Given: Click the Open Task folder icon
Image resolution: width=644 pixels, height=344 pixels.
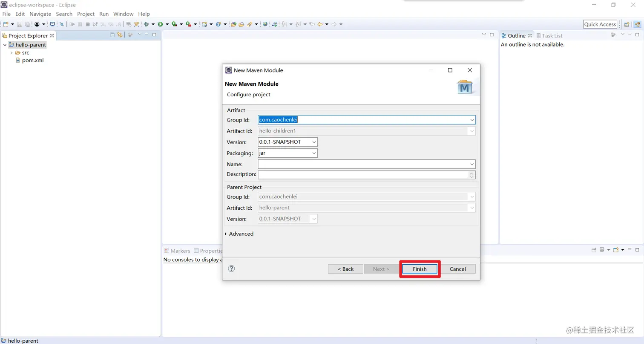Looking at the screenshot, I should coord(241,24).
